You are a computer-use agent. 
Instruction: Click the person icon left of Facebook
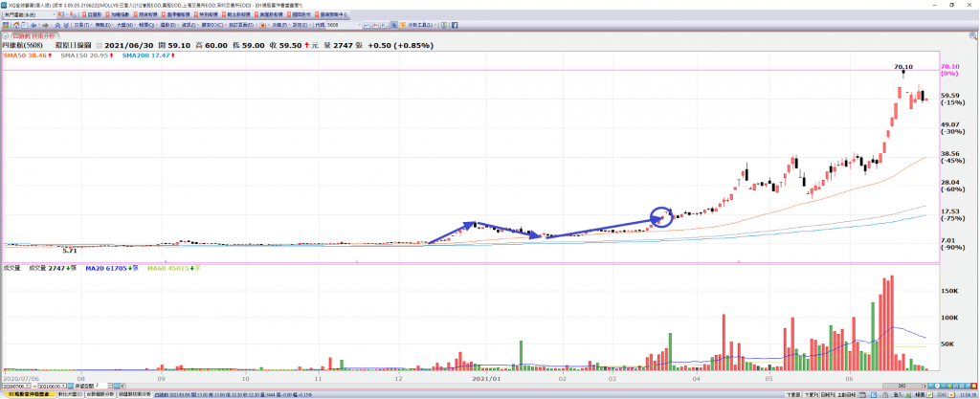click(x=444, y=25)
